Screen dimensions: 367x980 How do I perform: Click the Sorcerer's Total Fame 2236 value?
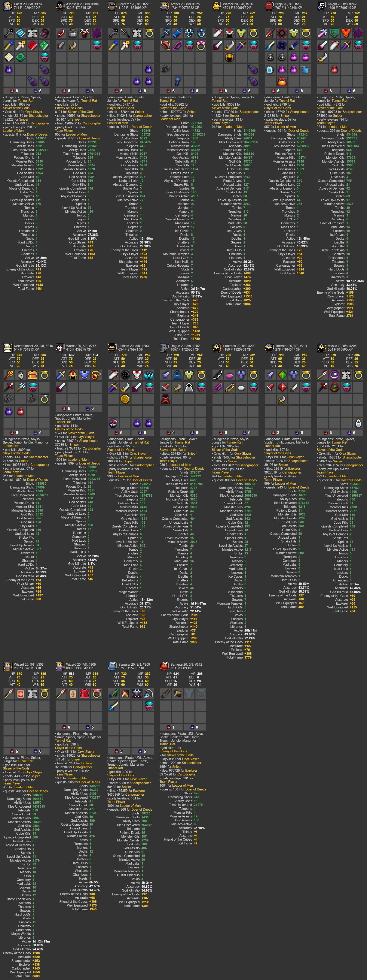pyautogui.click(x=143, y=277)
